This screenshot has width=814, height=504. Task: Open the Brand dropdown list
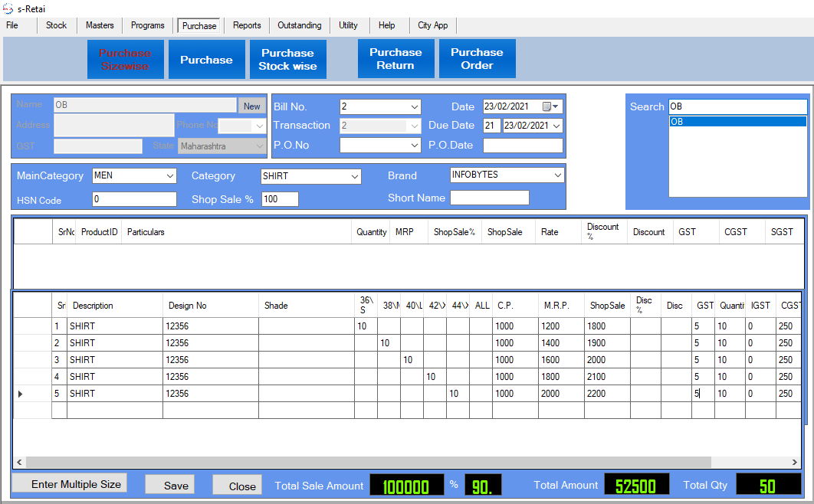coord(557,175)
